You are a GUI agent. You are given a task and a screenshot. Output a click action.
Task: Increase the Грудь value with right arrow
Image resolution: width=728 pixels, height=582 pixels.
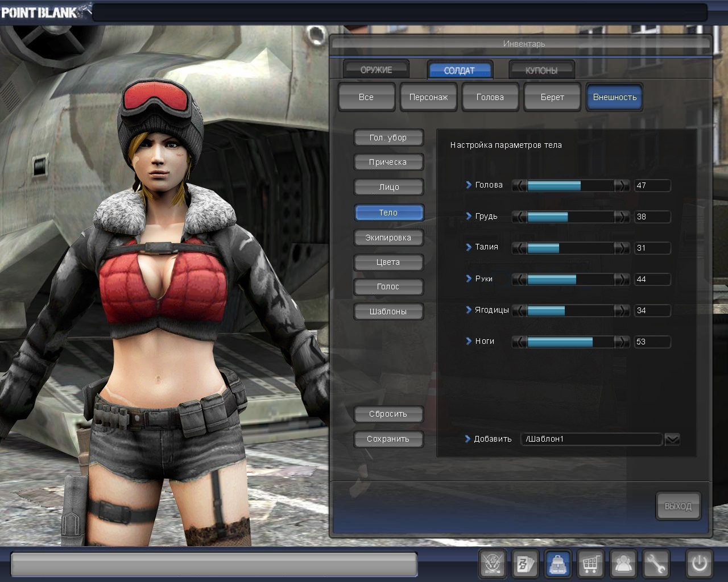622,217
